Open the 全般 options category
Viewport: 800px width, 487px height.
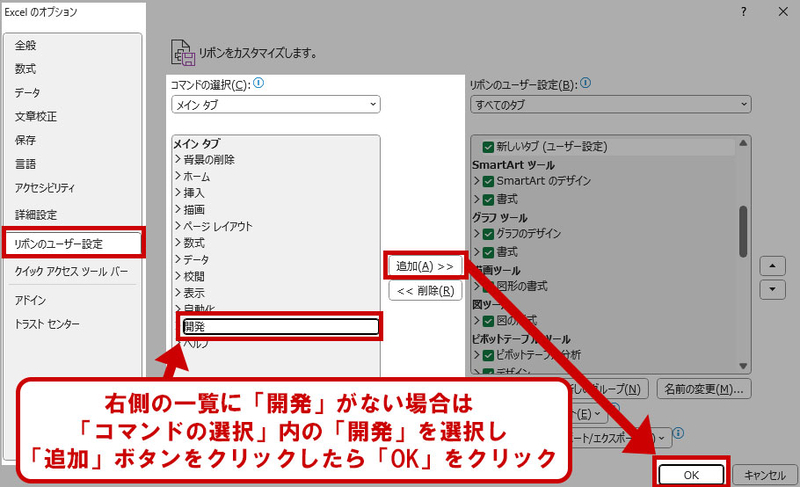pos(26,45)
